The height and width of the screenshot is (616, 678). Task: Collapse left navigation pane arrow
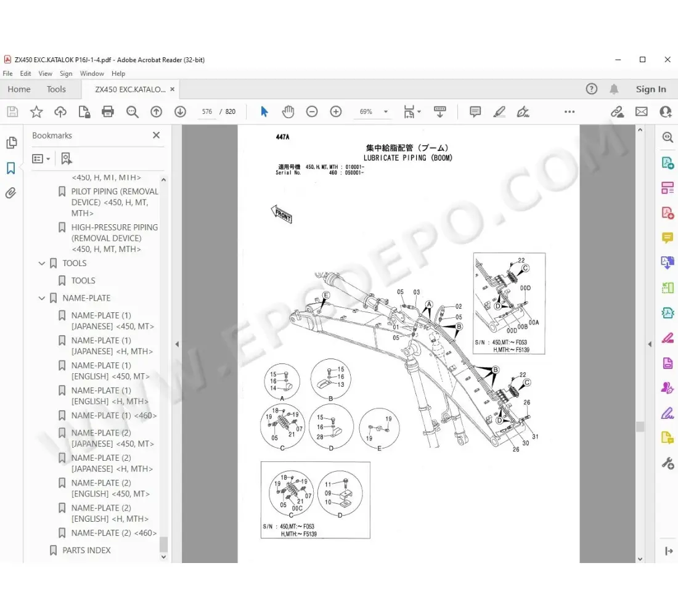(177, 344)
